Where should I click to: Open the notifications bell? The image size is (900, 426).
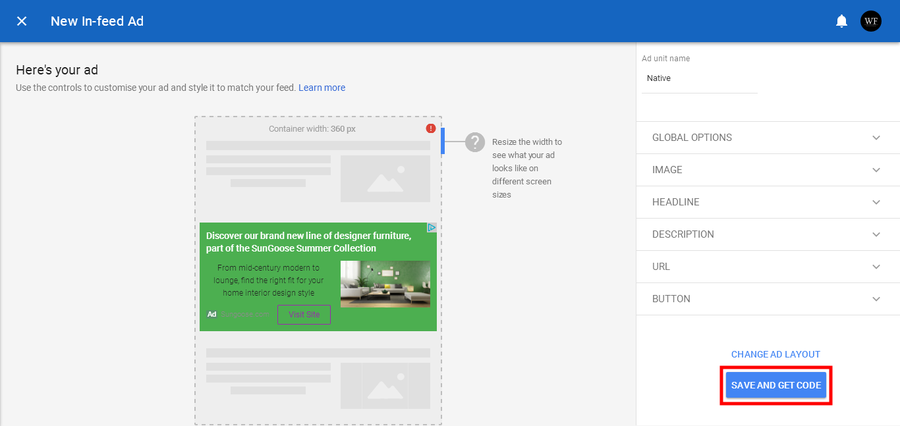point(841,21)
